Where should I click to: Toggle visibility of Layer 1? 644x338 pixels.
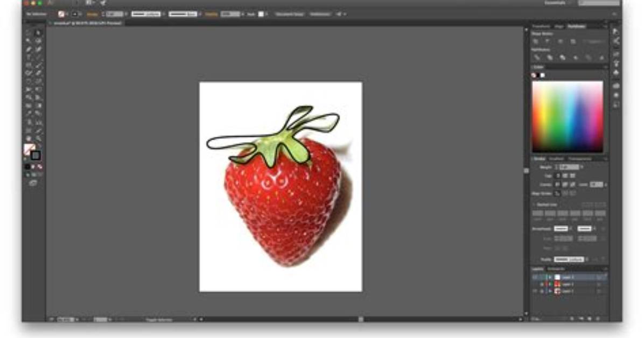[x=535, y=291]
